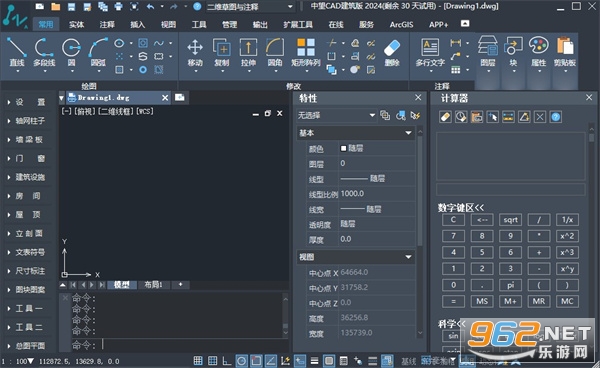600x368 pixels.
Task: Open the 块 block ribbon button
Action: tap(513, 53)
